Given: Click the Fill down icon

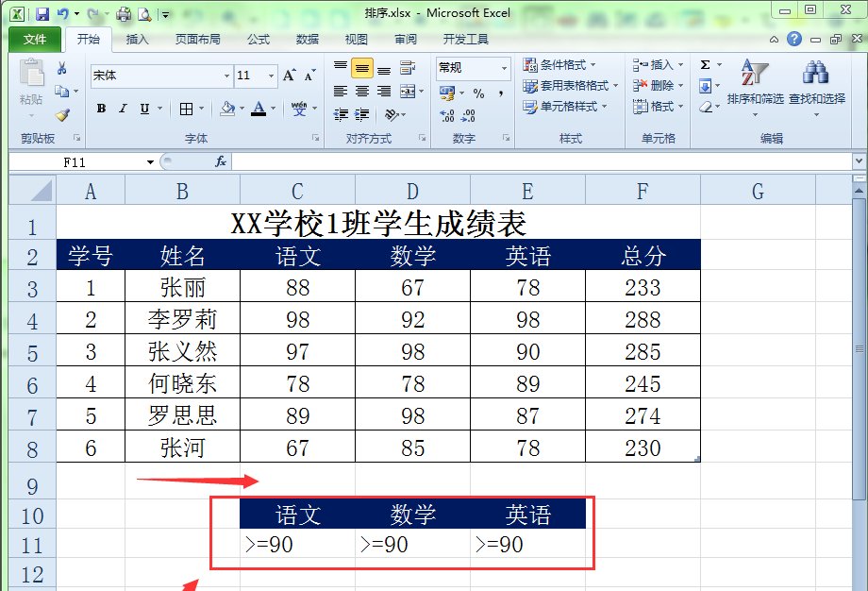Looking at the screenshot, I should (706, 86).
